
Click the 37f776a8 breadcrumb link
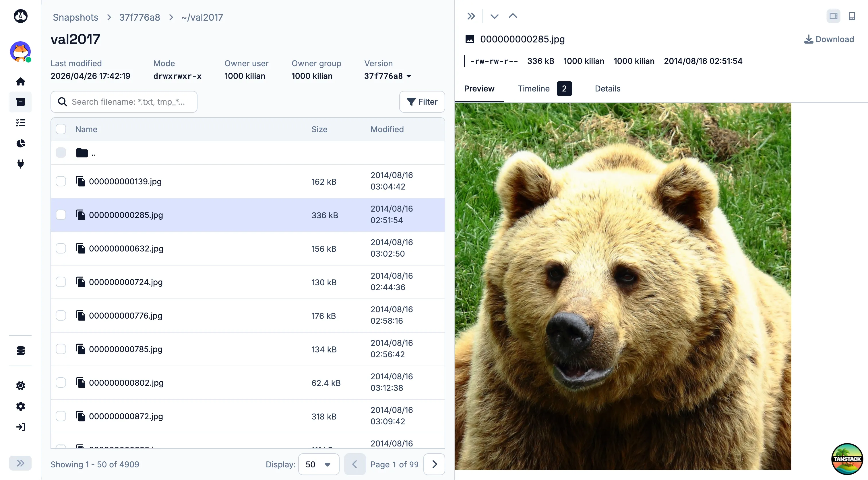(139, 17)
